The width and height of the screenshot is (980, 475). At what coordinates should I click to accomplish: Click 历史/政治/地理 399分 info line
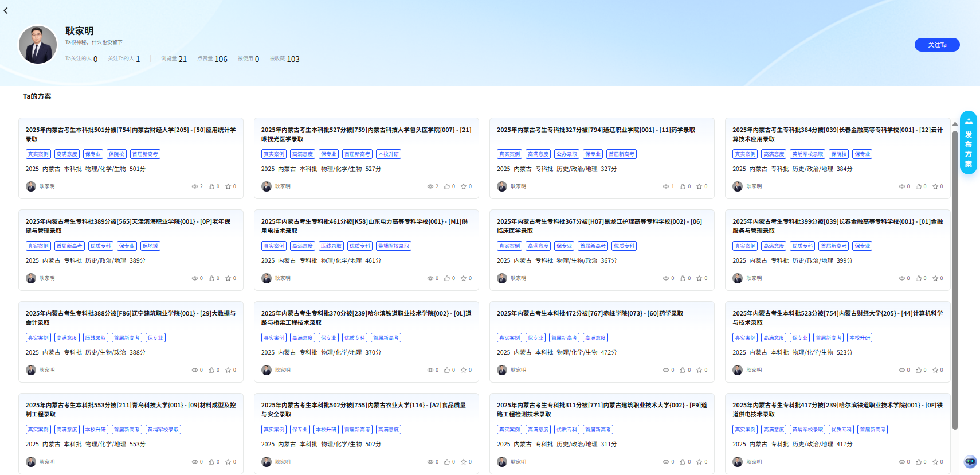793,261
